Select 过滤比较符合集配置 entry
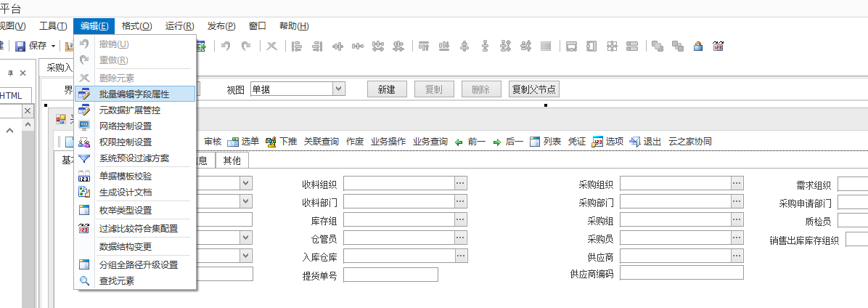This screenshot has height=308, width=868. (134, 229)
